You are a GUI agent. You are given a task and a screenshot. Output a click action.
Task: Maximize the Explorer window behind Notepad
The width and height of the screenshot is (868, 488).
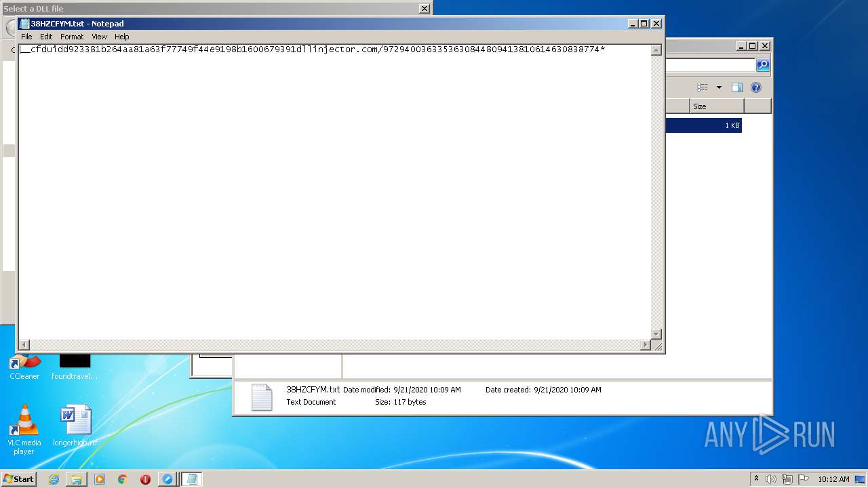[753, 46]
